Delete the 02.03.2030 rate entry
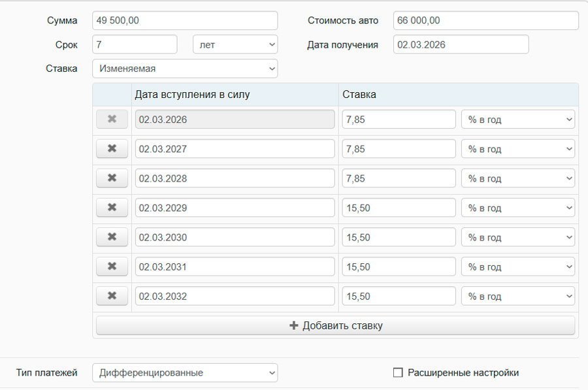Image resolution: width=588 pixels, height=390 pixels. point(112,237)
